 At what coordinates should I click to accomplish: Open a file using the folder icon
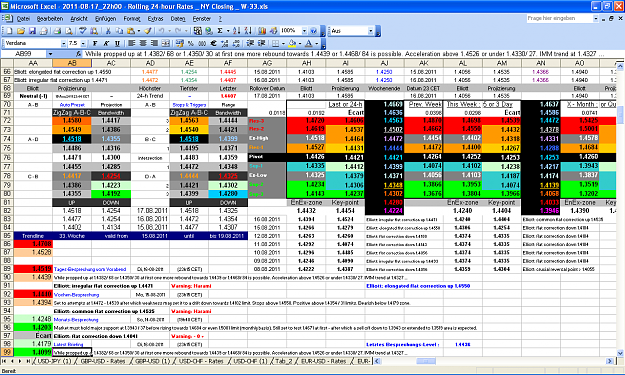point(21,31)
